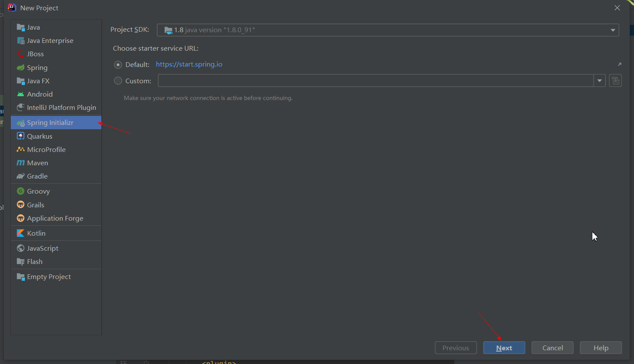Select the IntelliJ Platform Plugin list entry

56,107
